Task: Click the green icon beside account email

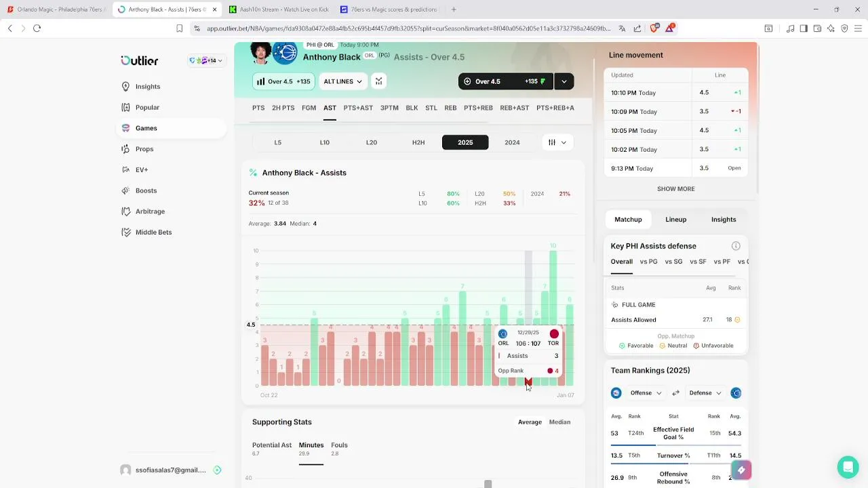Action: (217, 470)
